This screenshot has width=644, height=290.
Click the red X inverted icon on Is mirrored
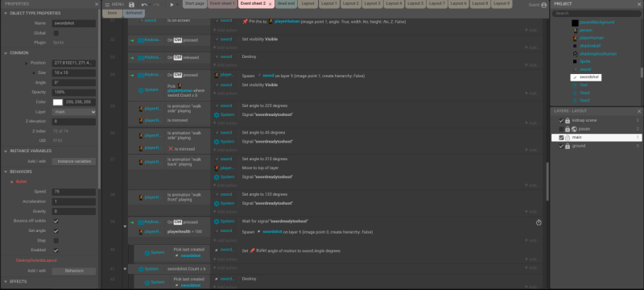[x=171, y=149]
